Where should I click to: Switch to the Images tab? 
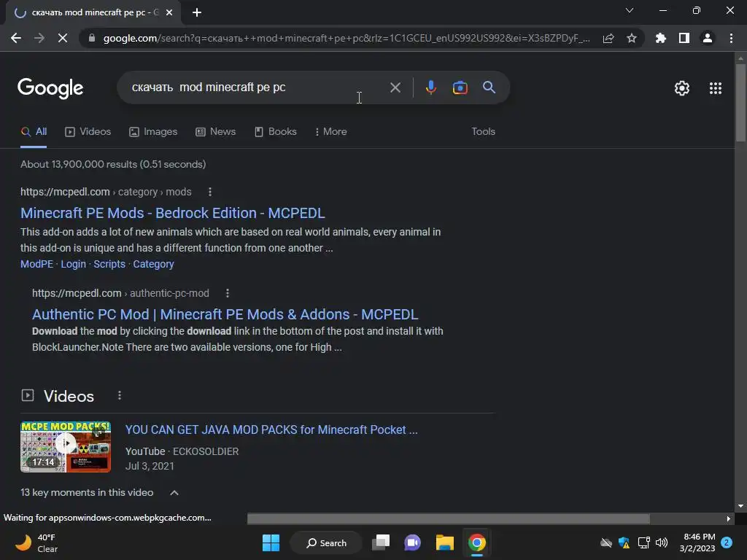pyautogui.click(x=153, y=132)
